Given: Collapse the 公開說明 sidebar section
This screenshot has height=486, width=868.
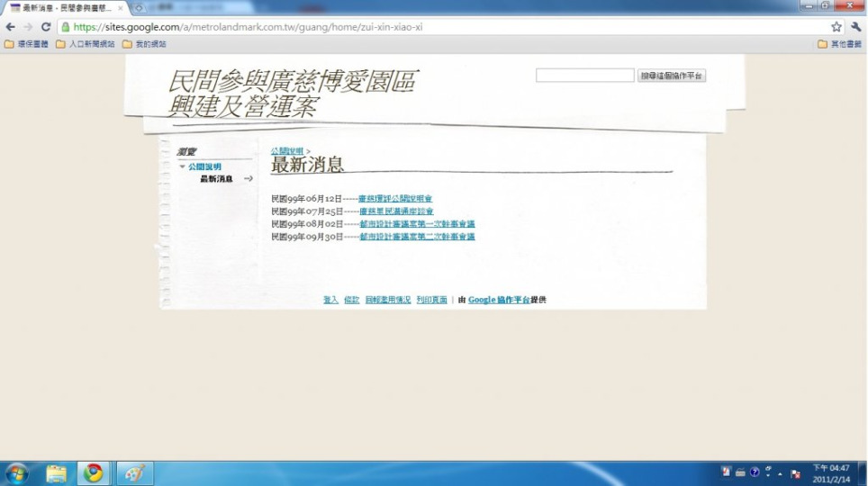Looking at the screenshot, I should [183, 167].
